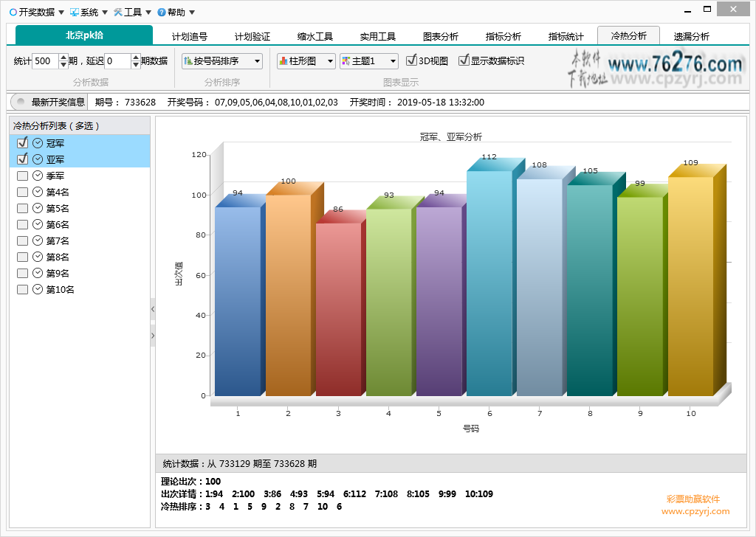Uncheck the 冠军 checkbox
This screenshot has height=537, width=756.
point(22,143)
